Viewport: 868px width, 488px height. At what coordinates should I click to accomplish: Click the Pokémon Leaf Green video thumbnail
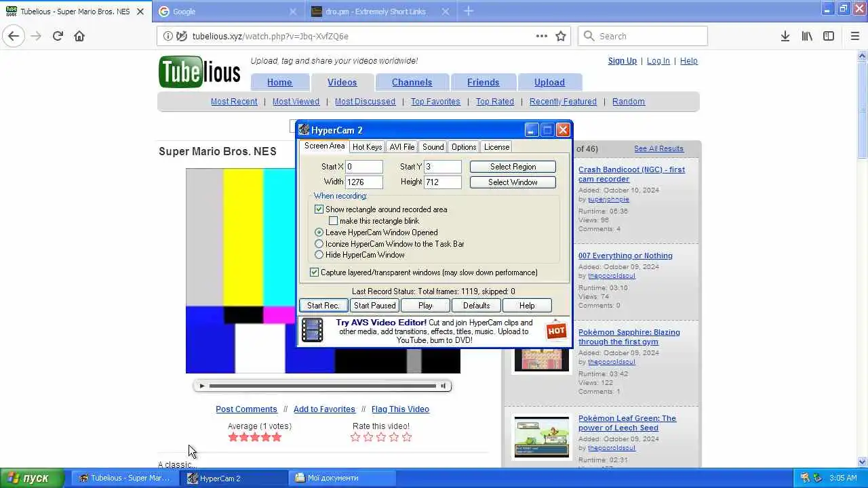pos(541,436)
